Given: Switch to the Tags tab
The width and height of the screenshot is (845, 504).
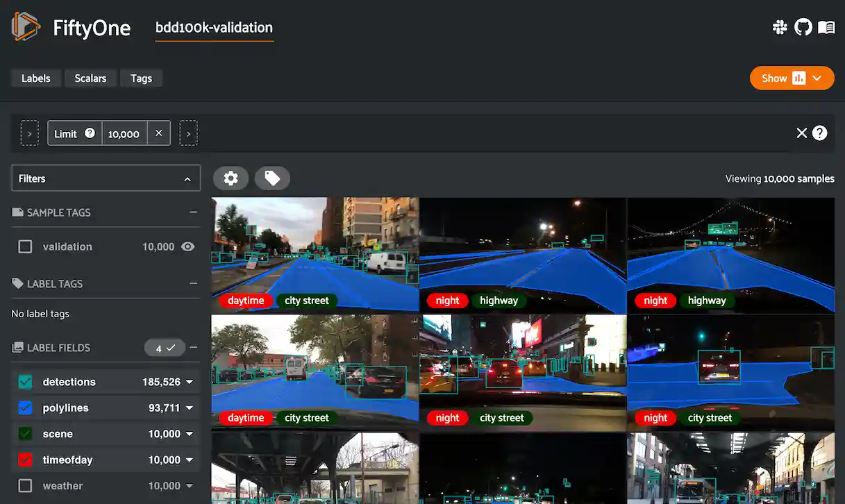Looking at the screenshot, I should [141, 78].
